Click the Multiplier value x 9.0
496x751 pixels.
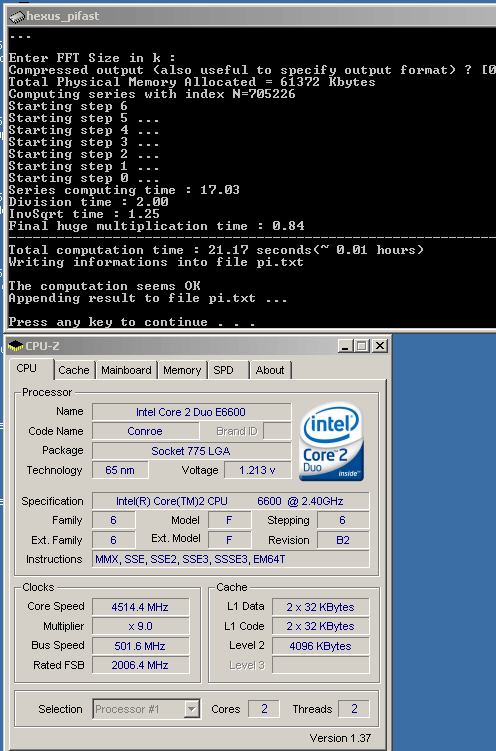pos(141,626)
